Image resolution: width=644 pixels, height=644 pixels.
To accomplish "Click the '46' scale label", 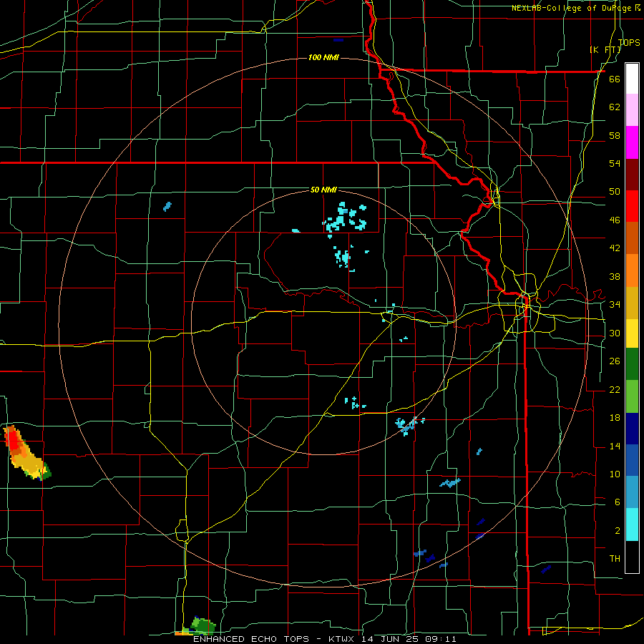I will point(615,220).
